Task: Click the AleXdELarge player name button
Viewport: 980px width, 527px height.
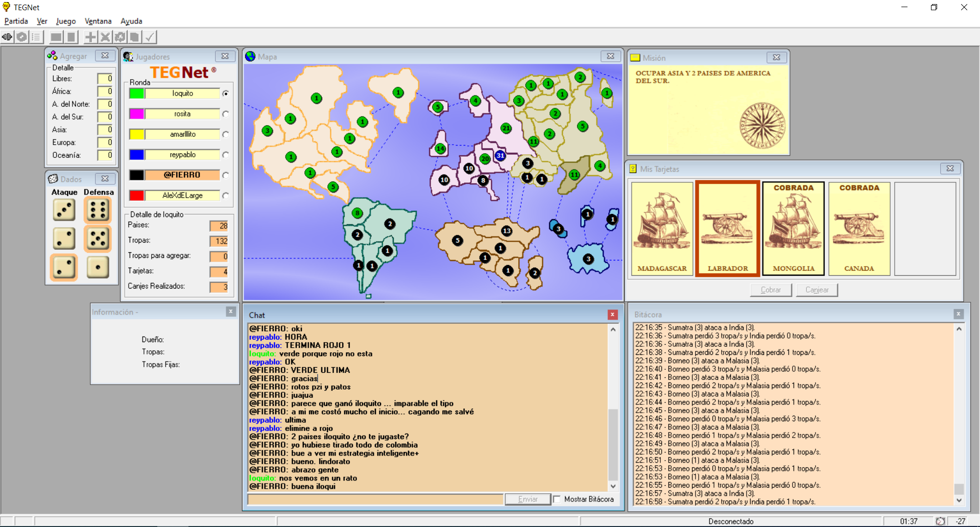Action: [x=182, y=195]
